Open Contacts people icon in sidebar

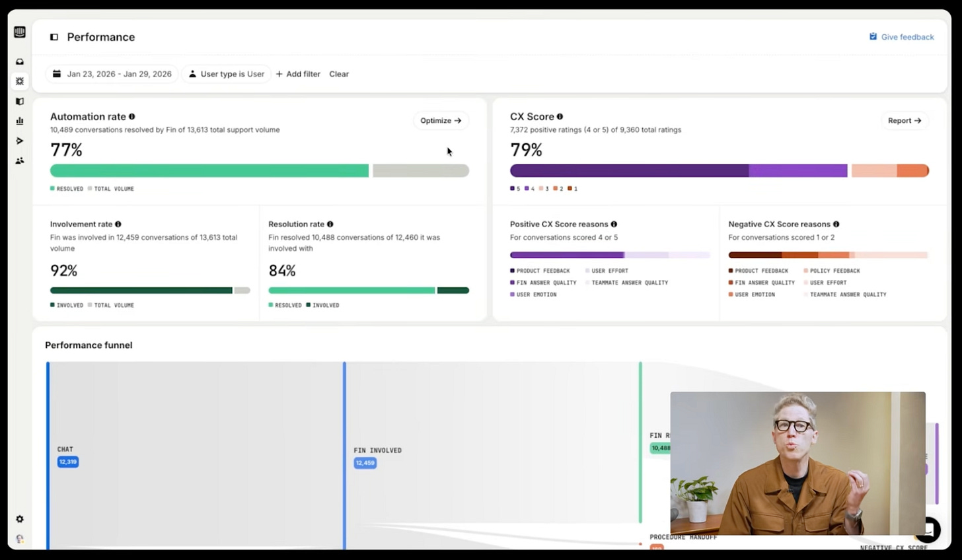click(x=20, y=160)
